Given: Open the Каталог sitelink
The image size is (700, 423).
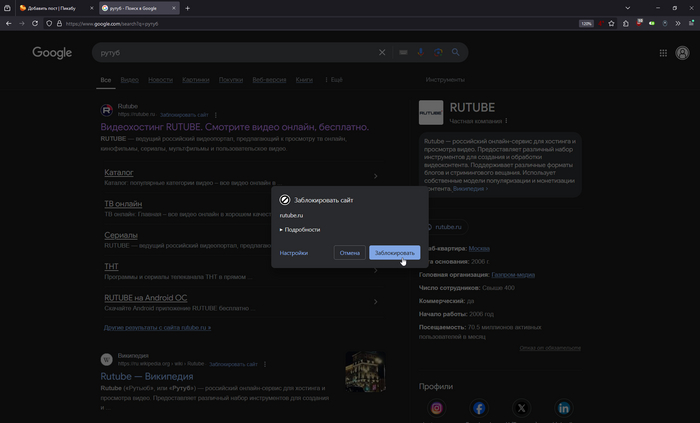Looking at the screenshot, I should coord(119,172).
